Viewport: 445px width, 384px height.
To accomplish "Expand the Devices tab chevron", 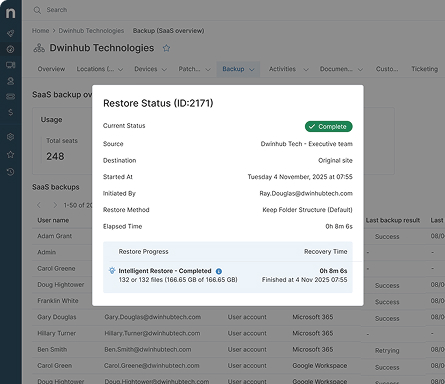I will [164, 70].
